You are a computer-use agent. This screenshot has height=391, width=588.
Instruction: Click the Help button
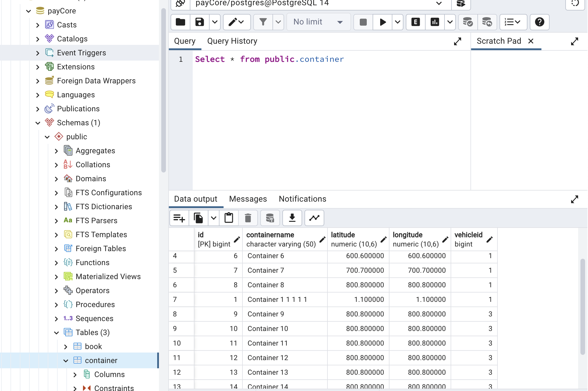point(539,22)
